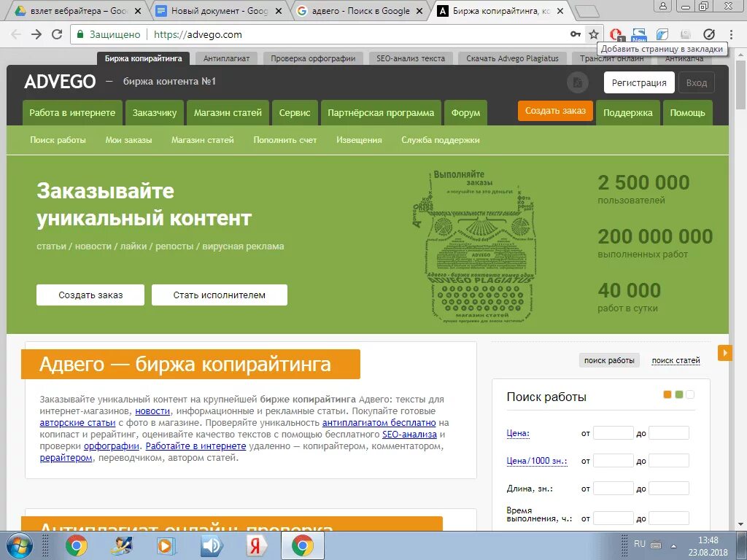Open the Антиплагиат top tab

(x=226, y=58)
